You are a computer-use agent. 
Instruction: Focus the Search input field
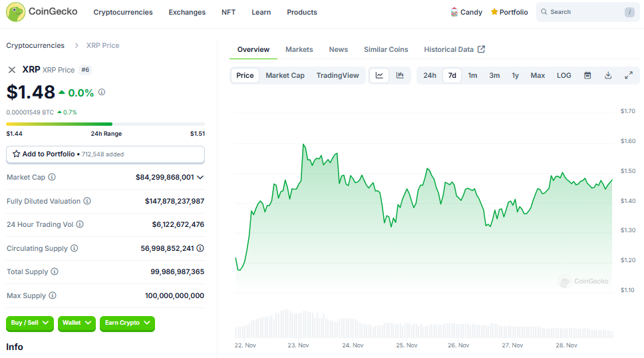[587, 12]
